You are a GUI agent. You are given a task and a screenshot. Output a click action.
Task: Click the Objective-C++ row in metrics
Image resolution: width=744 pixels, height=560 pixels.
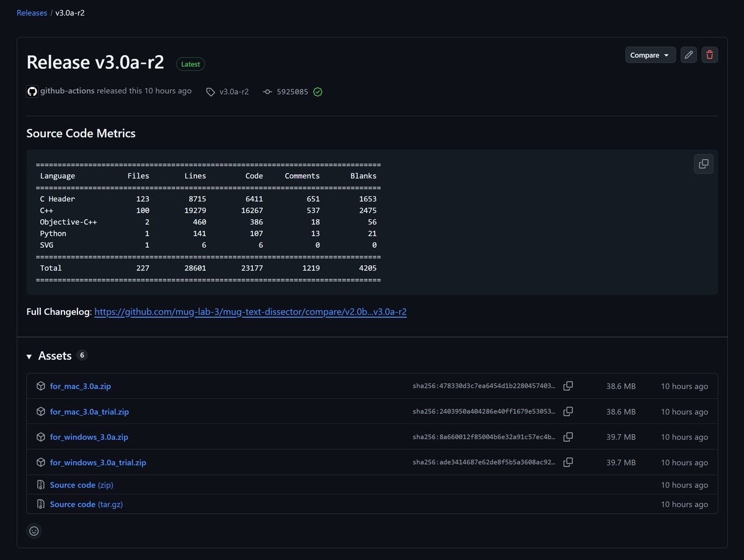(x=208, y=222)
